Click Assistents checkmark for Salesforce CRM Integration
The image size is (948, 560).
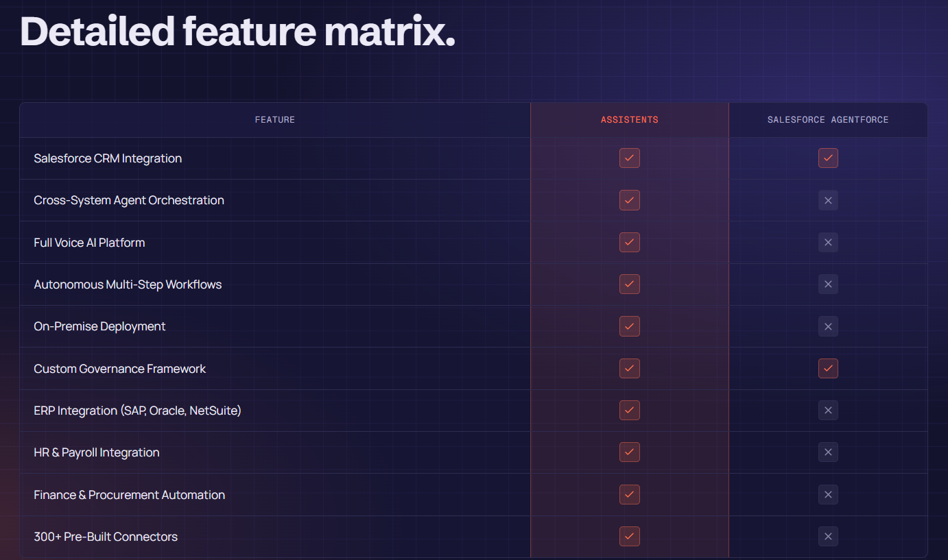pos(630,158)
